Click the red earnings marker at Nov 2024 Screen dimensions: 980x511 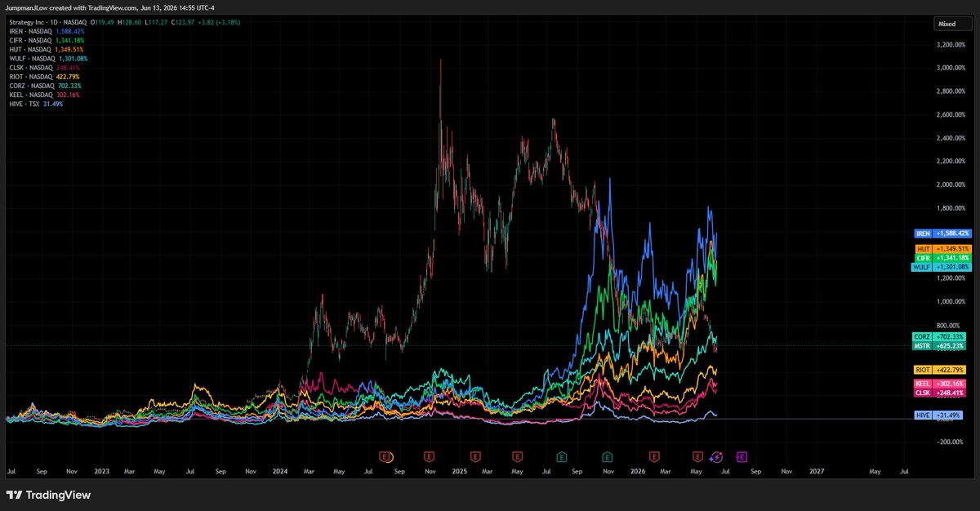click(x=430, y=455)
